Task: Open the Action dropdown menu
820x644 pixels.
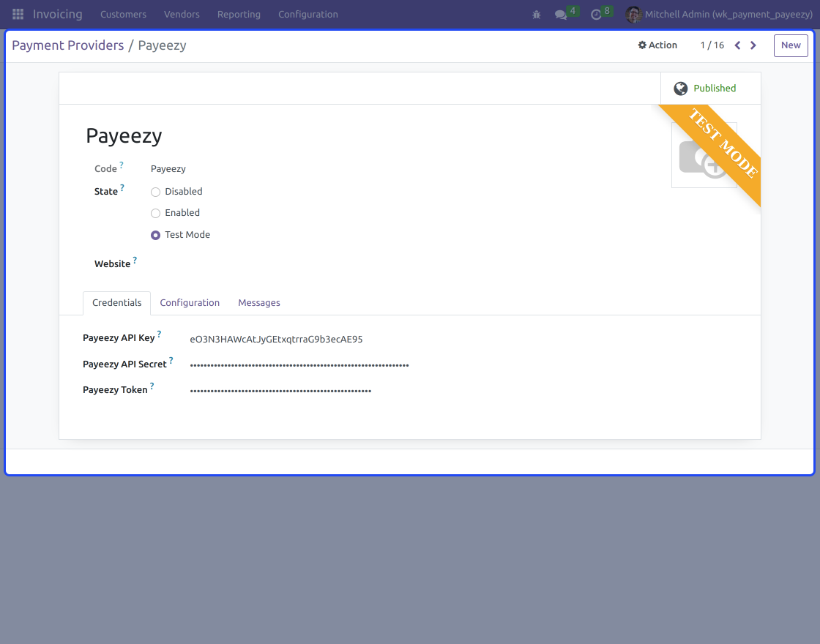Action: (x=657, y=45)
